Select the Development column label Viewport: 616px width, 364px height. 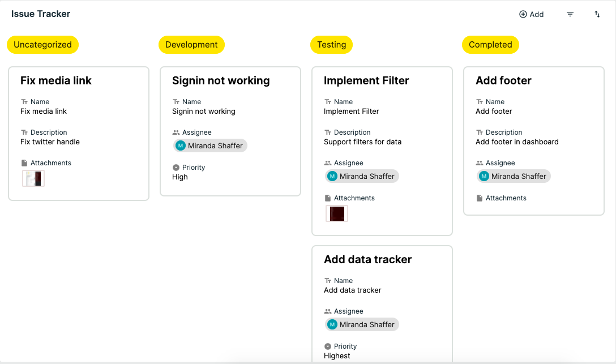point(191,45)
